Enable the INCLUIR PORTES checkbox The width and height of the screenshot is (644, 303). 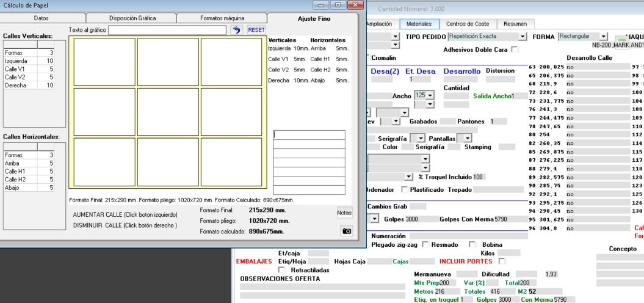[x=502, y=261]
